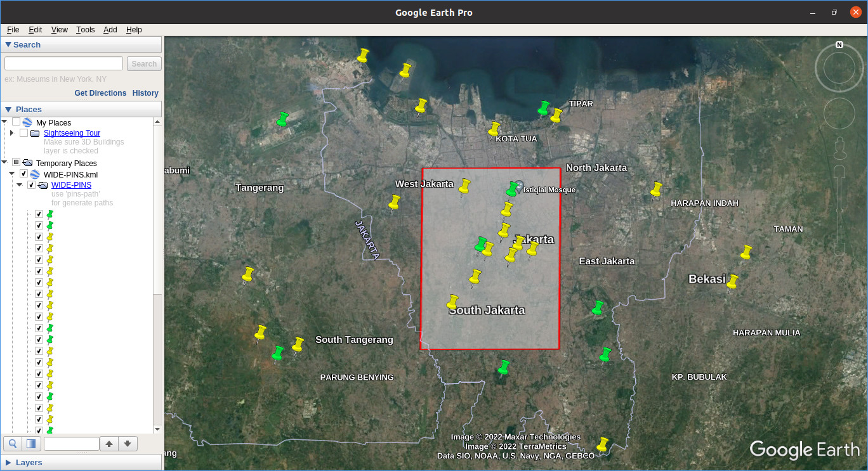Collapse the Temporary Places node

point(4,163)
